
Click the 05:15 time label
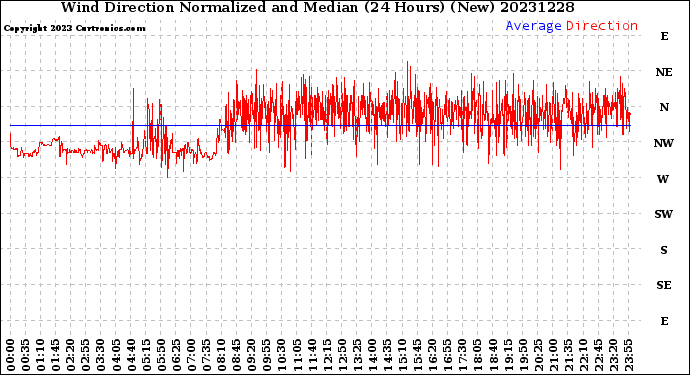[x=146, y=355]
